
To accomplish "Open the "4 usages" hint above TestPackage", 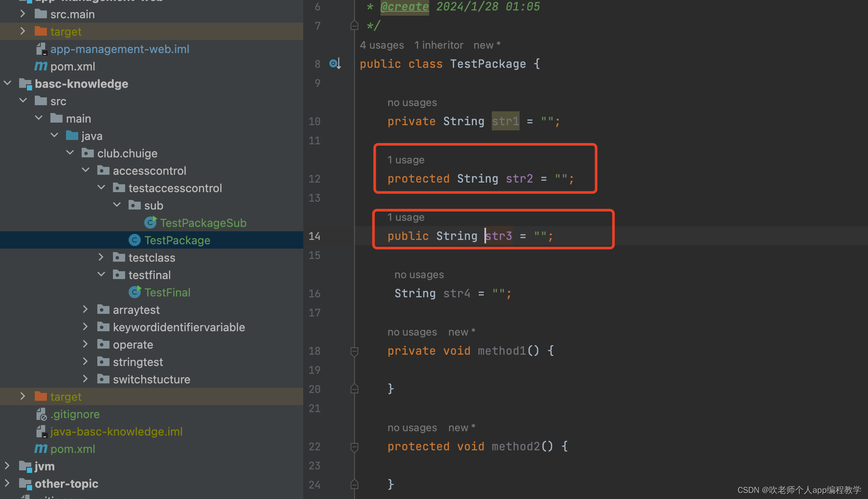I will coord(381,45).
